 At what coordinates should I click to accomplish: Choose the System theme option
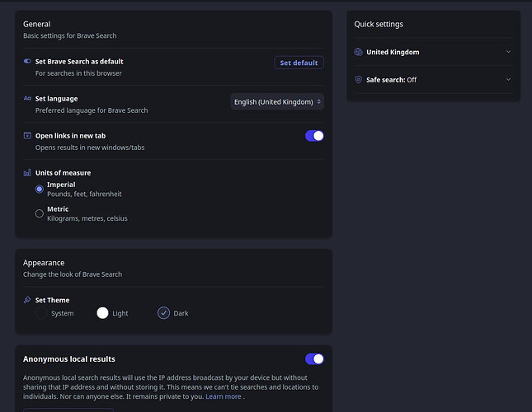point(41,313)
